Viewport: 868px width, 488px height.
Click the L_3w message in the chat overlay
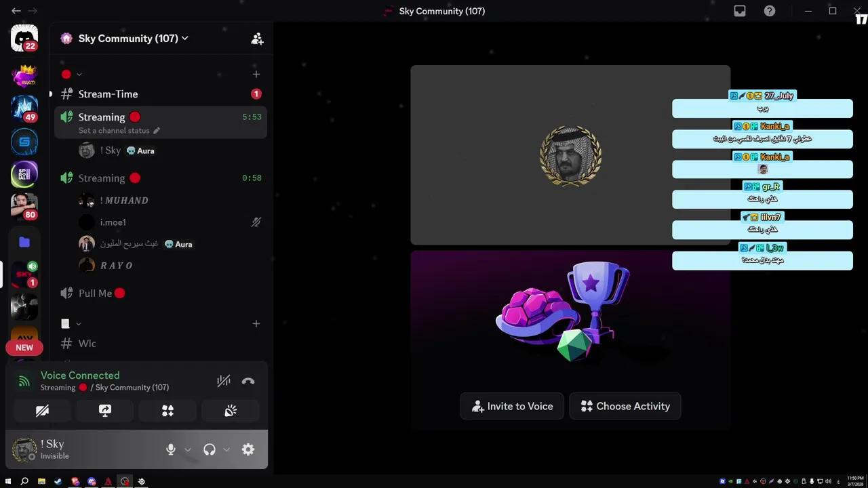pos(762,260)
